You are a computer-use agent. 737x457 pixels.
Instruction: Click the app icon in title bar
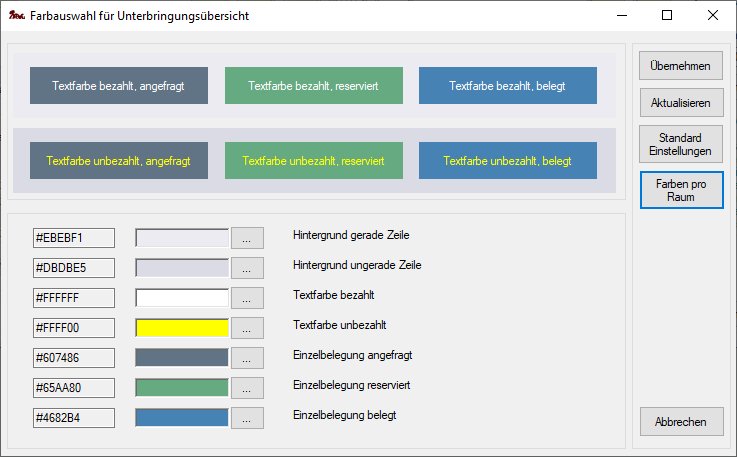[16, 16]
